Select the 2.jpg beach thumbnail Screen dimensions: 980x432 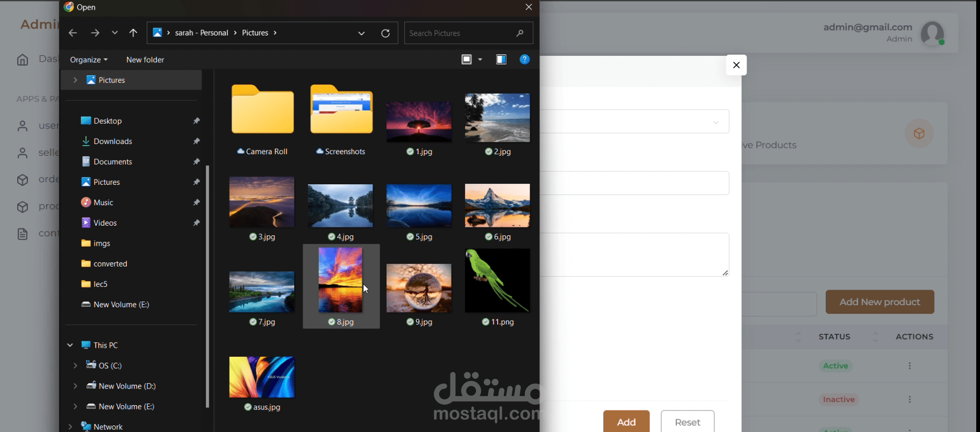point(498,118)
